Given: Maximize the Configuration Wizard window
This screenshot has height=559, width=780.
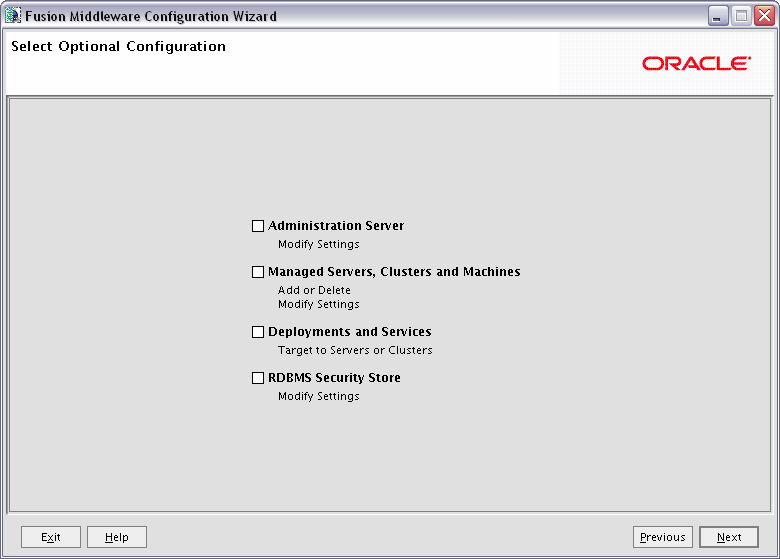Looking at the screenshot, I should coord(741,16).
